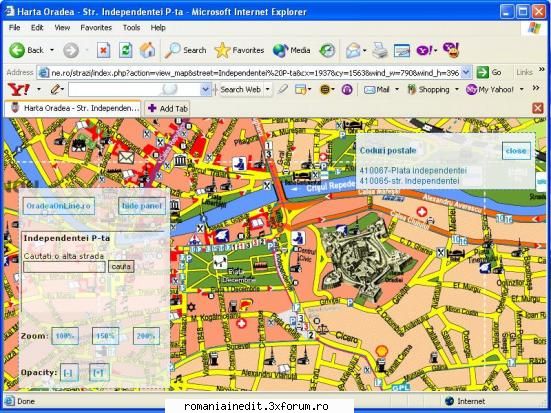Show more Yahoo toolbar items chevron
551x413 pixels.
pos(536,88)
